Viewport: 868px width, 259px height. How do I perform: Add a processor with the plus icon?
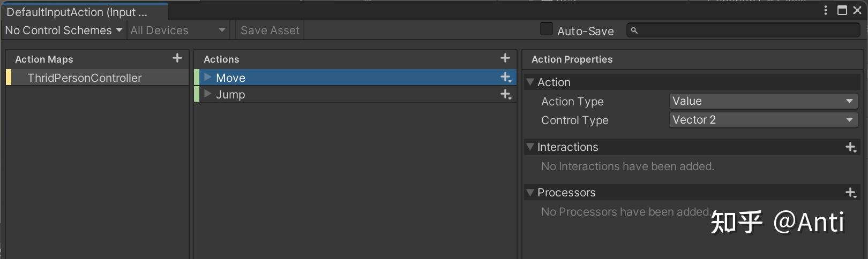tap(850, 193)
